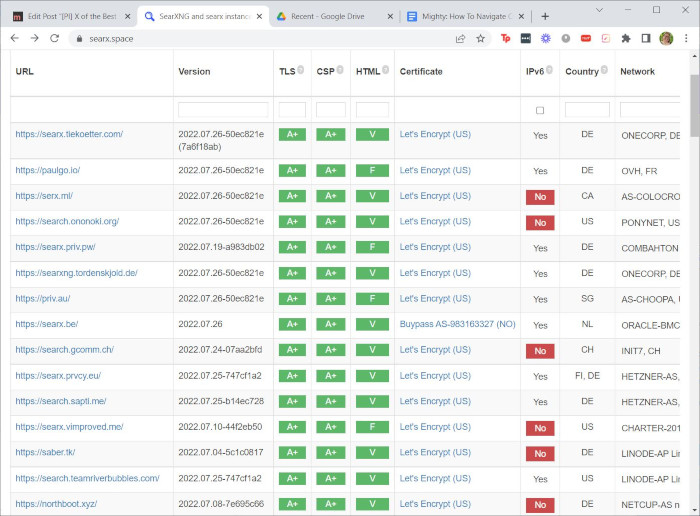Open the dark square extension icon beside Tp
The height and width of the screenshot is (516, 700).
[525, 39]
